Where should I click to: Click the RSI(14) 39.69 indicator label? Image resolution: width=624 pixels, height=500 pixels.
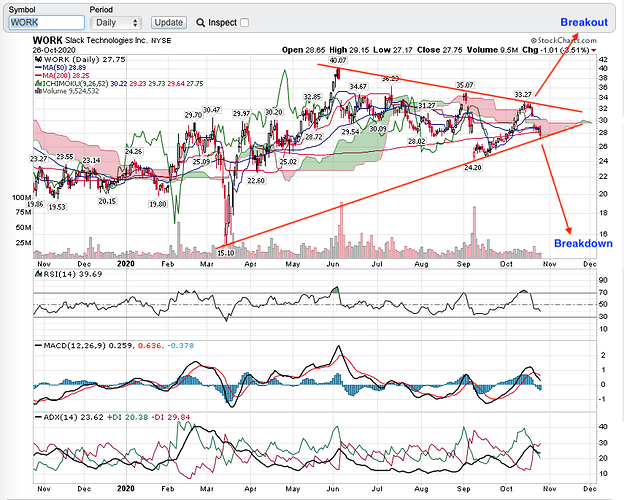[68, 274]
